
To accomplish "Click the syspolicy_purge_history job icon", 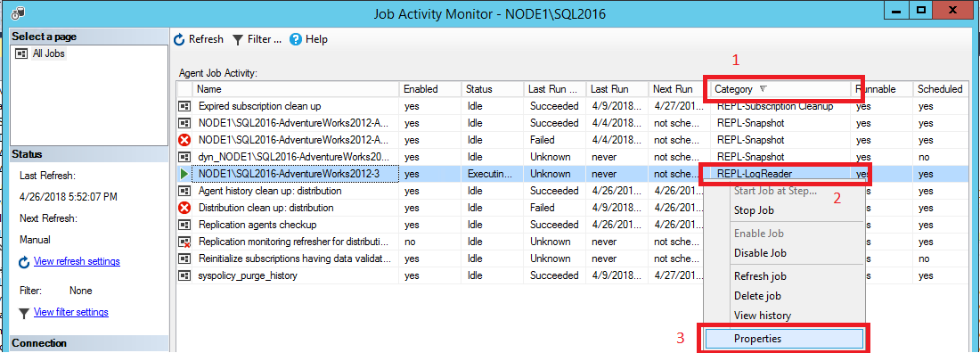I will click(184, 275).
